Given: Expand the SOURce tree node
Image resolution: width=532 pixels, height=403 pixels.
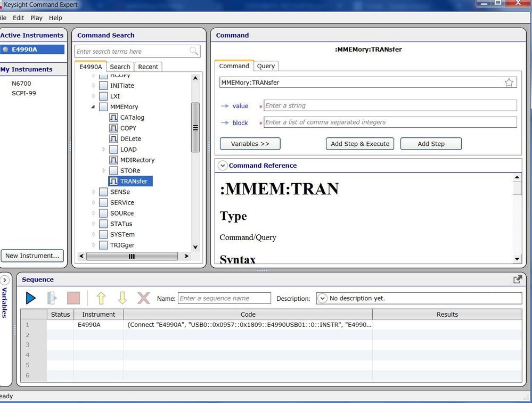Looking at the screenshot, I should (x=94, y=213).
